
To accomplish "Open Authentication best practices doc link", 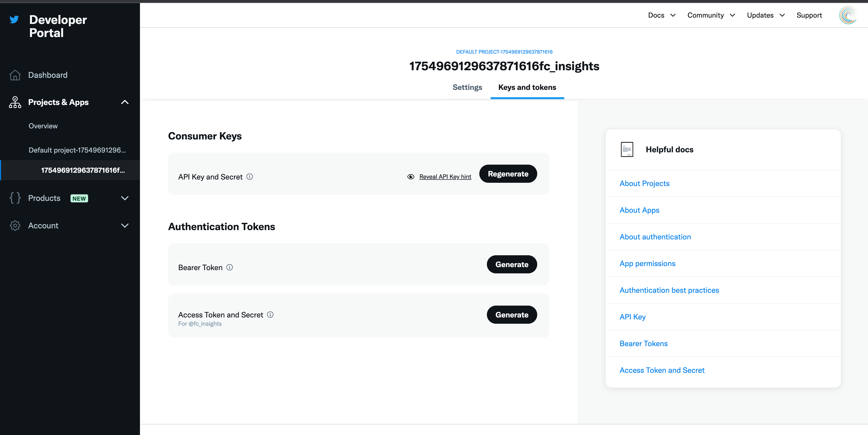I will tap(669, 290).
